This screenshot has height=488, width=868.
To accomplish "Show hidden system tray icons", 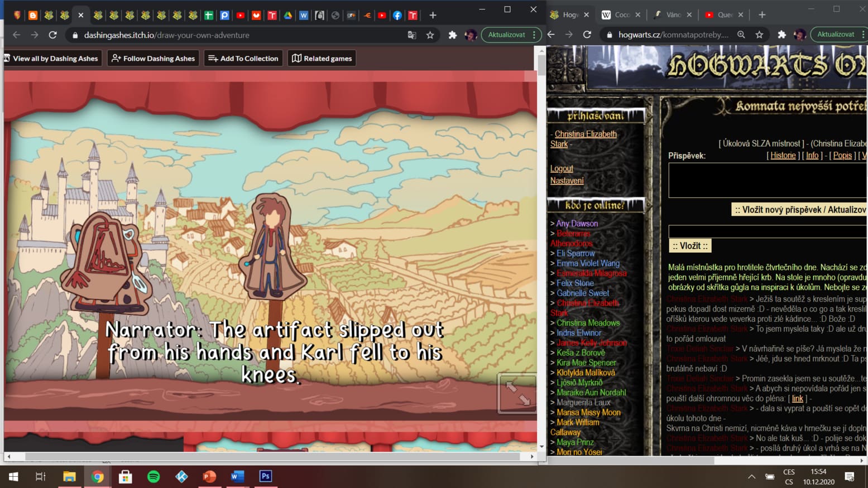I will pos(751,476).
